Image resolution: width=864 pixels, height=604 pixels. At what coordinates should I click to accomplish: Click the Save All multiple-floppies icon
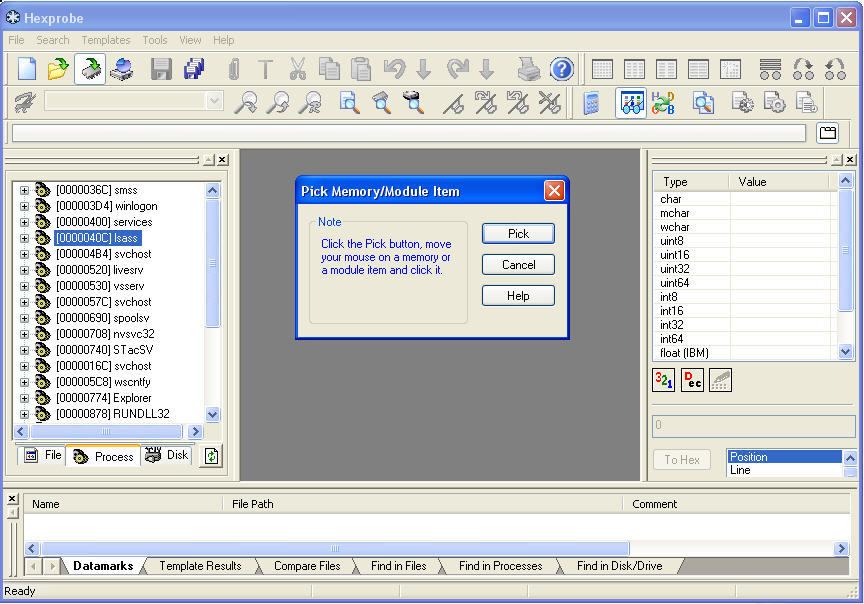[194, 69]
